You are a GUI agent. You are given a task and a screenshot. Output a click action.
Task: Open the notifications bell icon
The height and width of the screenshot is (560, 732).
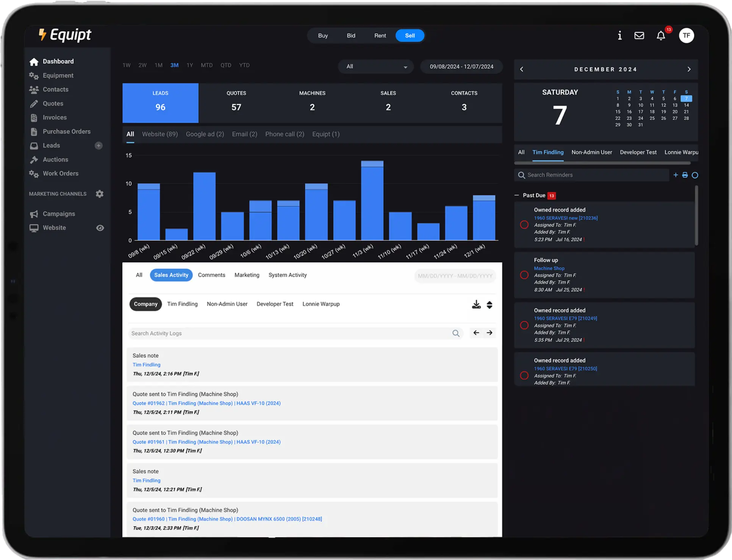(x=660, y=36)
